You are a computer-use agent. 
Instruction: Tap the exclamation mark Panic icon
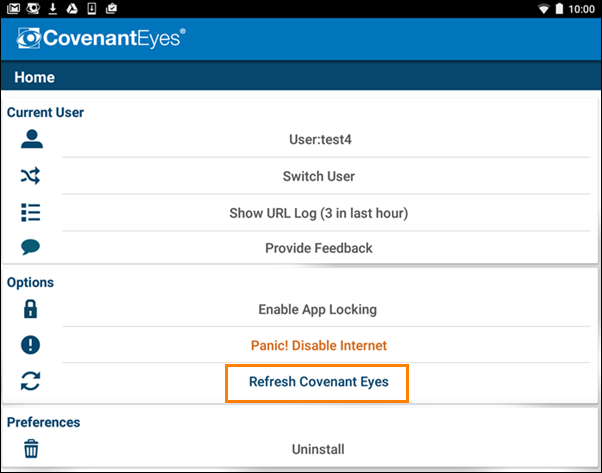[x=30, y=344]
